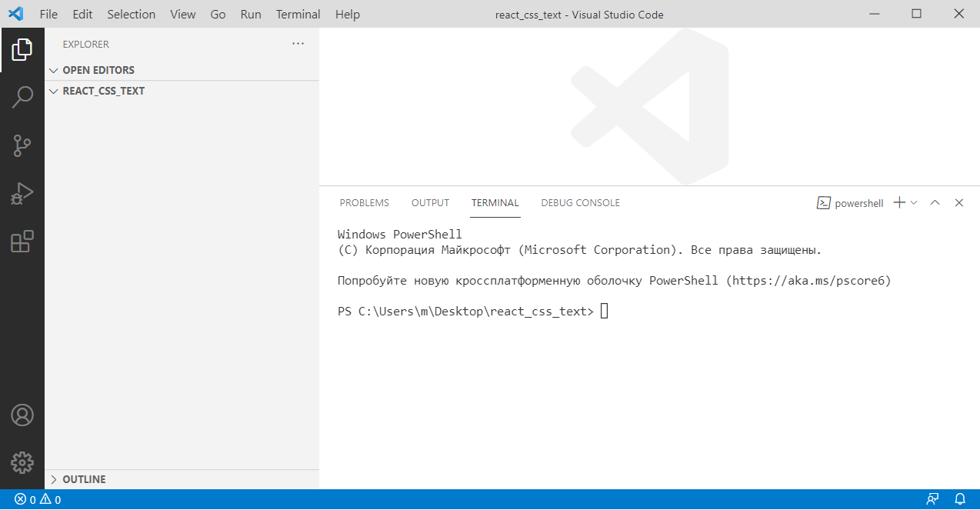
Task: Open the Extensions view icon
Action: [x=22, y=242]
